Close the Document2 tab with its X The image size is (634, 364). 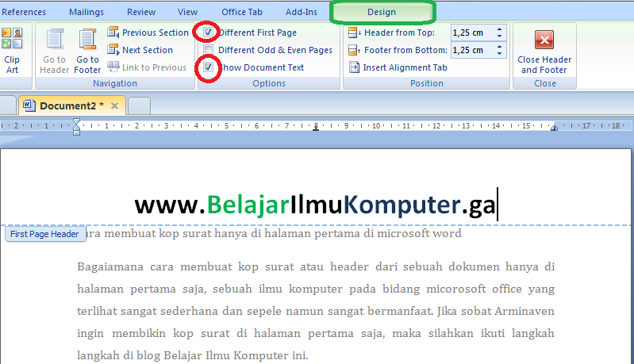pos(115,105)
